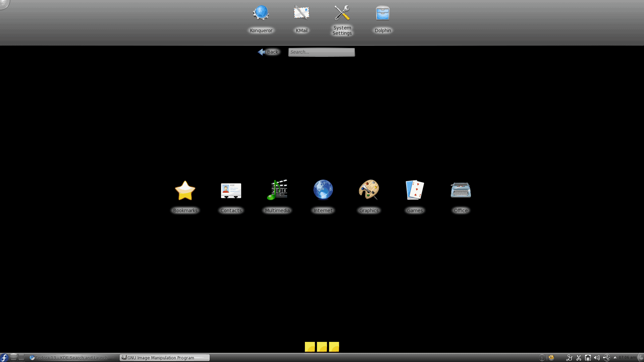644x362 pixels.
Task: Open the Klipper clipboard scissors icon
Action: point(579,358)
